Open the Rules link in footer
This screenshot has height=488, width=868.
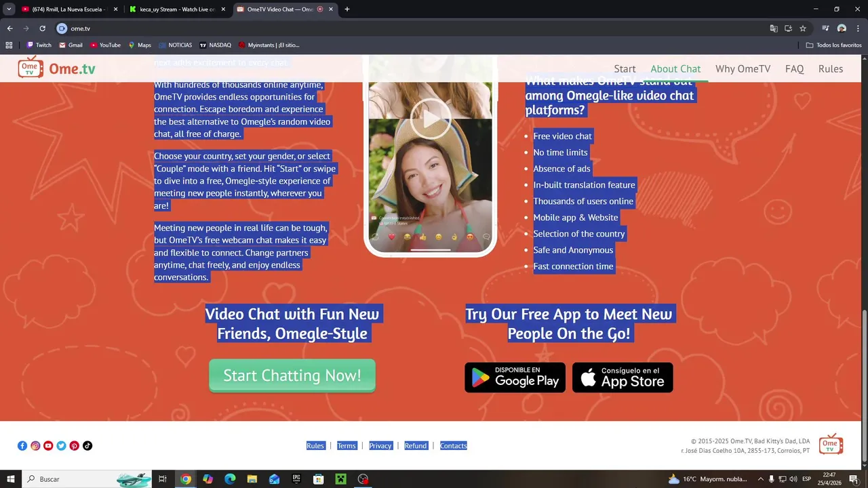pyautogui.click(x=315, y=445)
